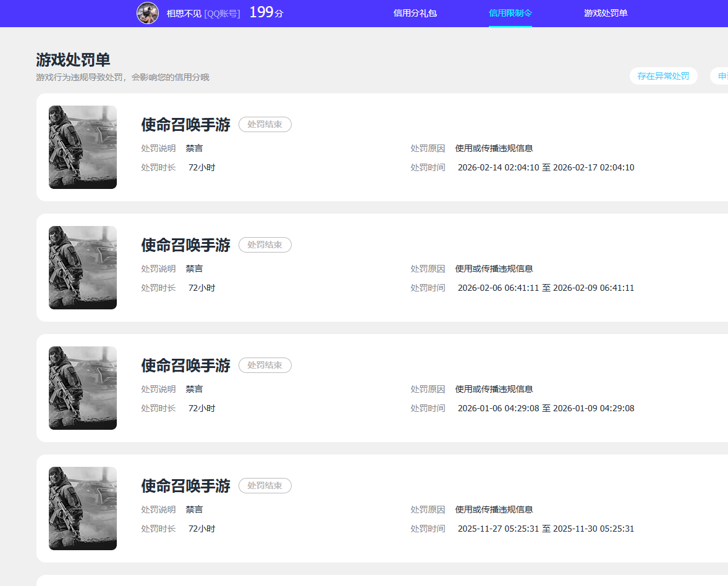Go to the 游戏处罚单 tab
Screen dimensions: 728x586
[606, 13]
